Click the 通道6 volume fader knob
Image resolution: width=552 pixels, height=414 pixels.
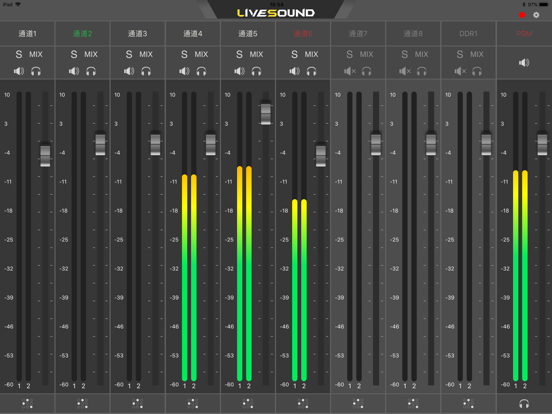pos(321,155)
